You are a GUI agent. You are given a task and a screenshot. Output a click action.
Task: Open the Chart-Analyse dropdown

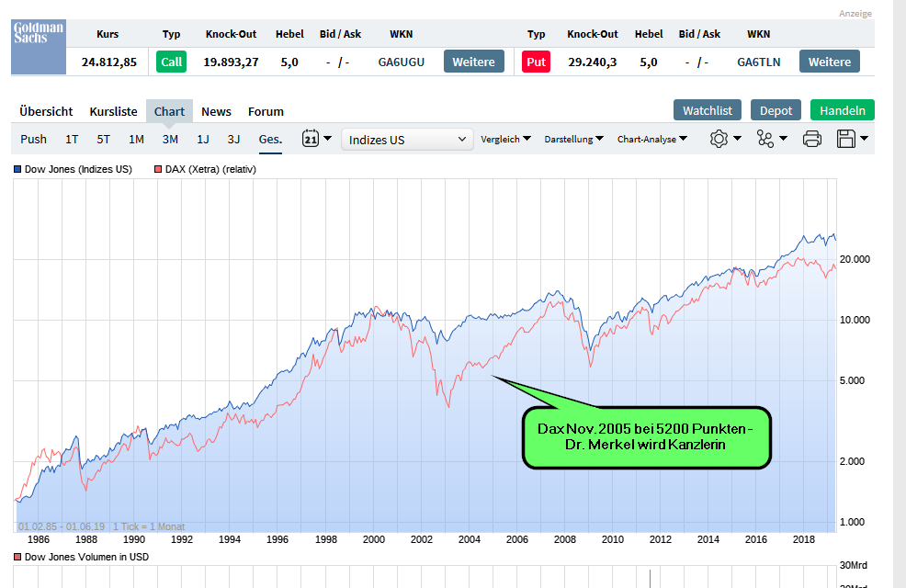(x=652, y=140)
